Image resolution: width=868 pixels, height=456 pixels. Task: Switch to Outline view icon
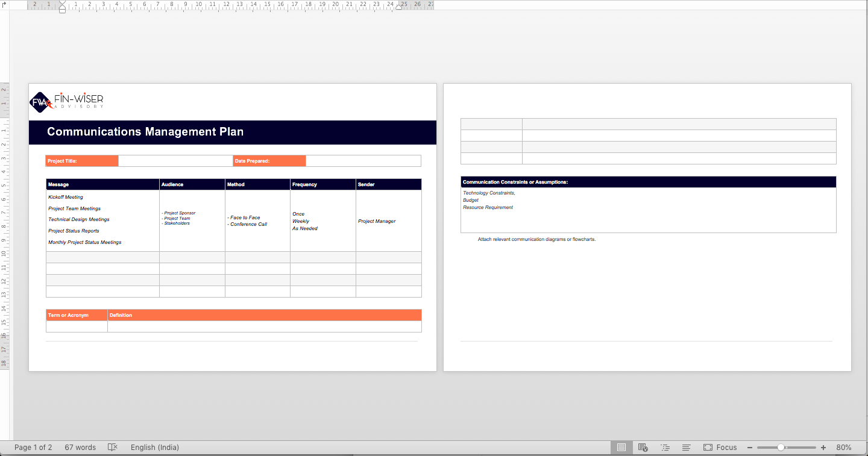(x=665, y=448)
